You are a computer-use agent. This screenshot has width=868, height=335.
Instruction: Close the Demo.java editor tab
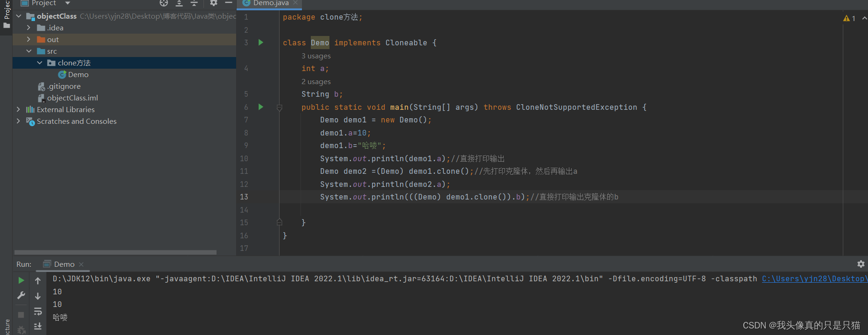[x=296, y=3]
